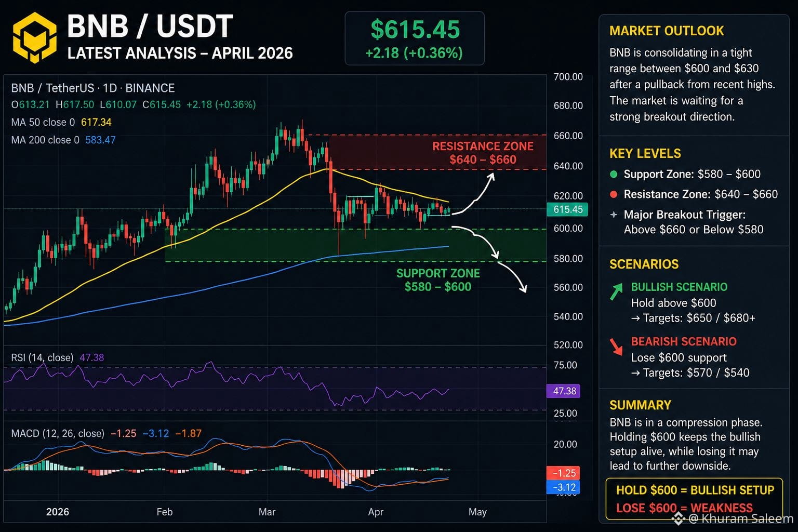Click the 20.00 MACD axis label
Screen dimensions: 798x532
click(565, 444)
